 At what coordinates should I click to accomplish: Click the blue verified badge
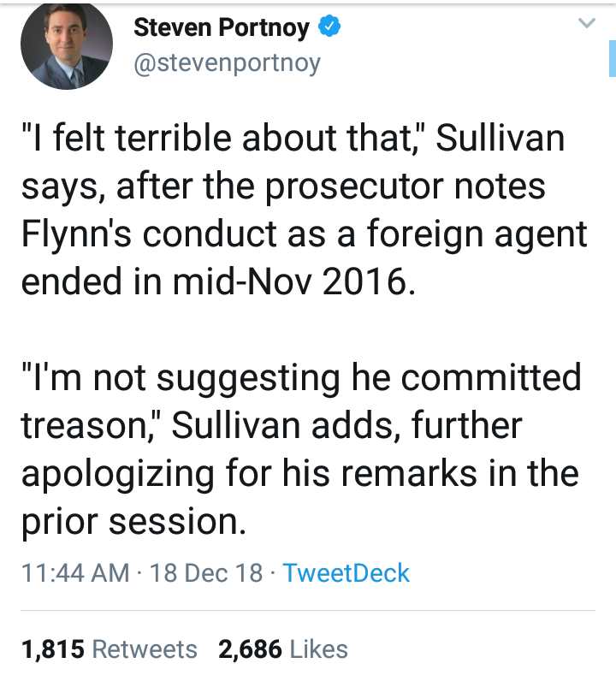[330, 27]
